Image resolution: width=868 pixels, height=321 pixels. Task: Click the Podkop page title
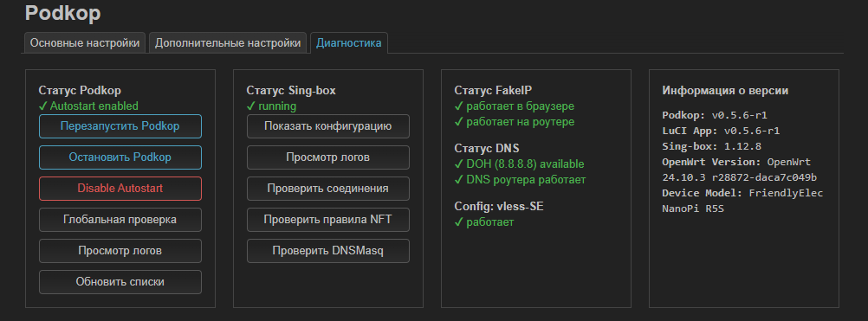tap(62, 13)
